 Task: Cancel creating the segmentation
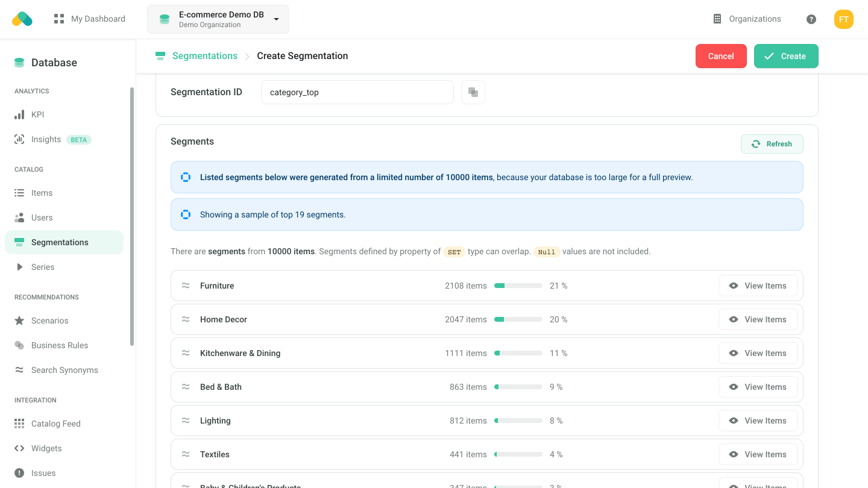click(x=721, y=56)
